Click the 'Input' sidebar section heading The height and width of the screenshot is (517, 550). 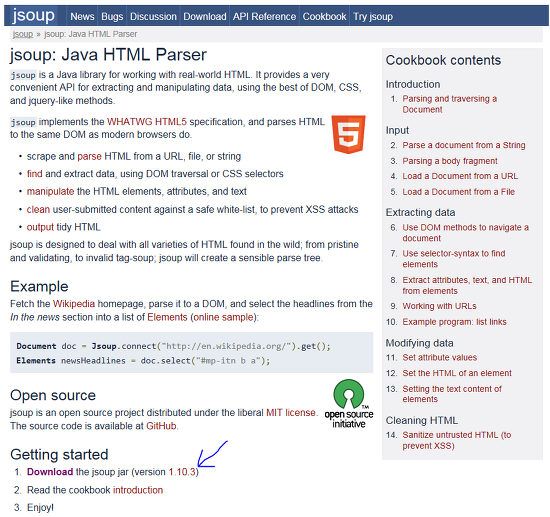click(x=397, y=130)
